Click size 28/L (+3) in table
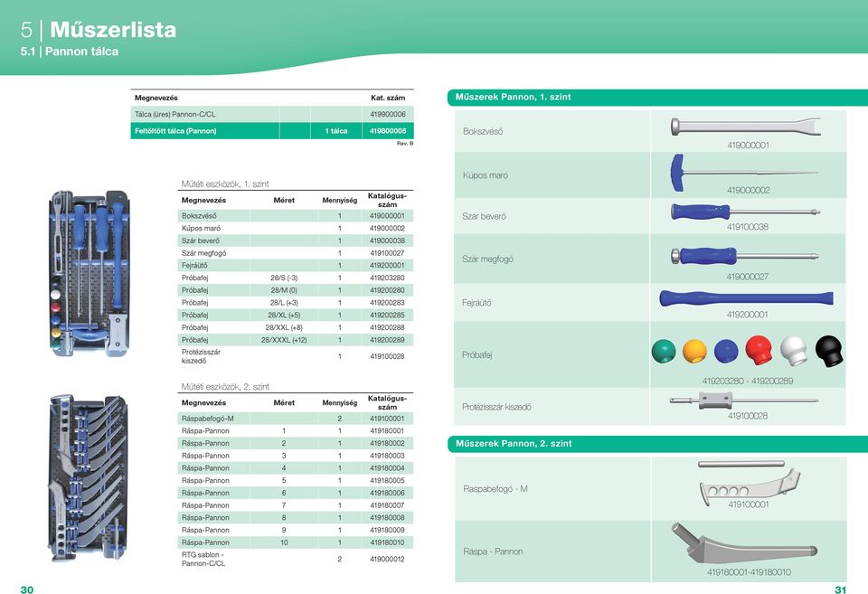Image resolution: width=868 pixels, height=594 pixels. point(284,303)
